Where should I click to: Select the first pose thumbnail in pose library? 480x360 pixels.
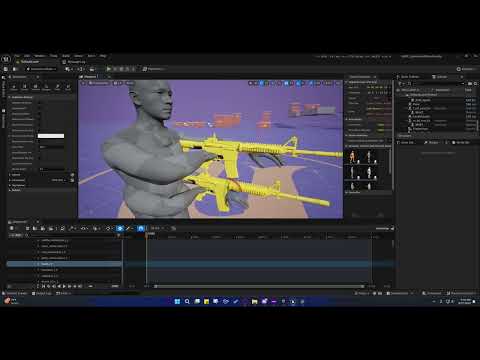[352, 157]
